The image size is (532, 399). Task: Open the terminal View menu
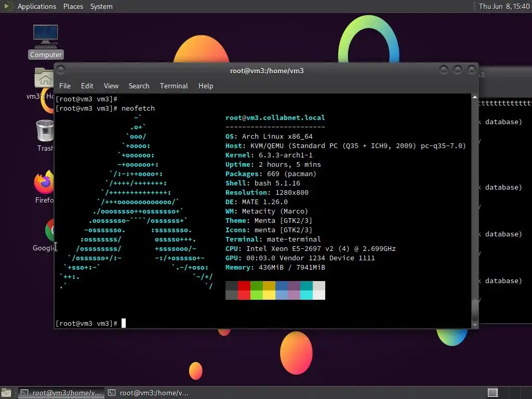point(111,86)
